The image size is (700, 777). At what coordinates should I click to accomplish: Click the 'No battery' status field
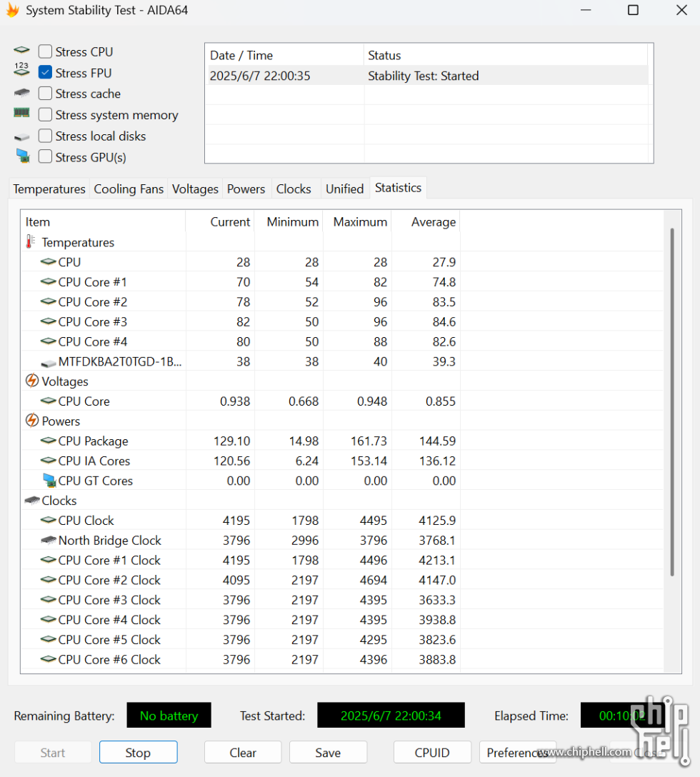(169, 715)
